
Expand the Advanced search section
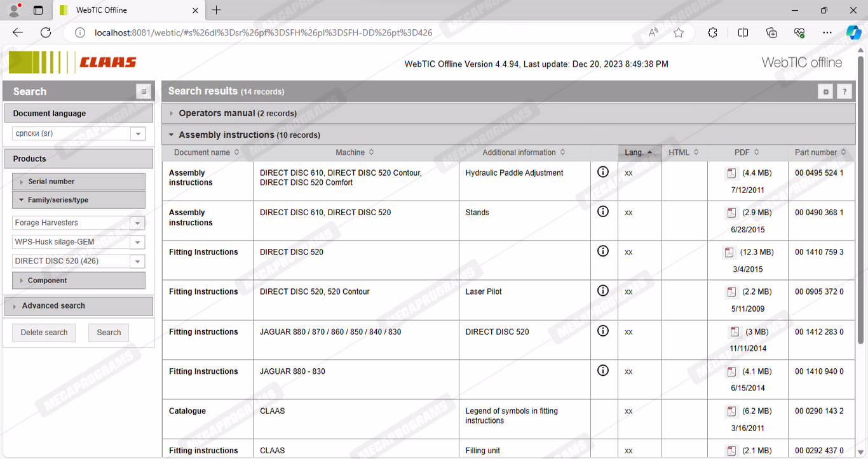tap(53, 306)
